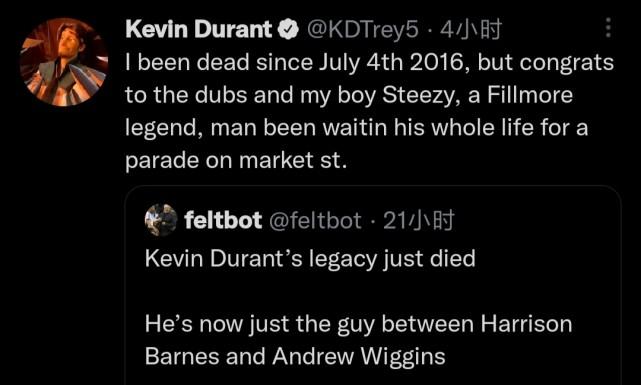This screenshot has height=385, width=641.
Task: Click the 4小时 timestamp on the tweet
Action: point(471,29)
